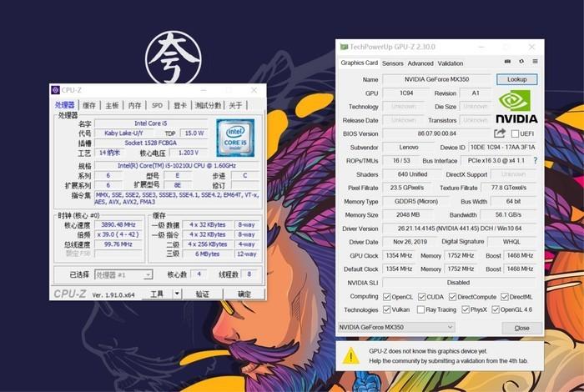This screenshot has height=392, width=584.
Task: Click the GPU Name field NVIDIA GeForce MX350
Action: 437,79
